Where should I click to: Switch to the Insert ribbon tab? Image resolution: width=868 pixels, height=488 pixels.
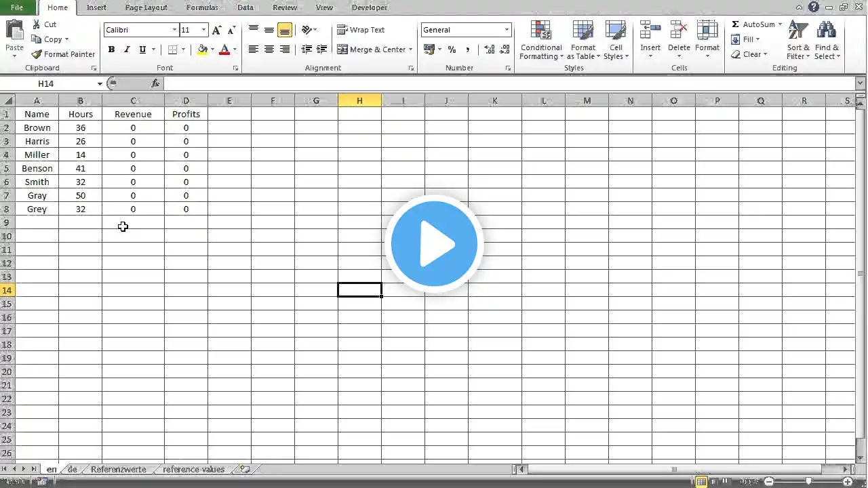[96, 7]
